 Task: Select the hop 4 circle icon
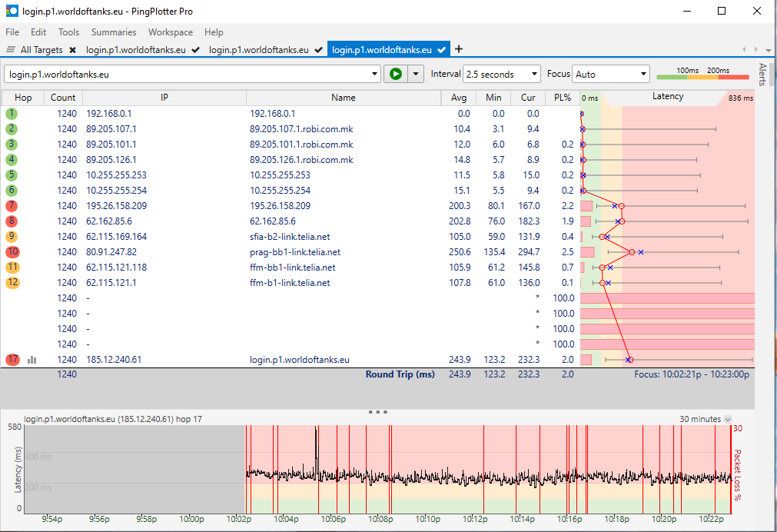pyautogui.click(x=12, y=160)
